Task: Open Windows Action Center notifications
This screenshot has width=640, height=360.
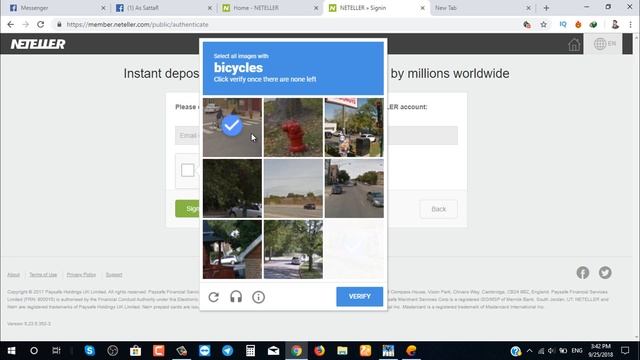Action: pyautogui.click(x=625, y=351)
